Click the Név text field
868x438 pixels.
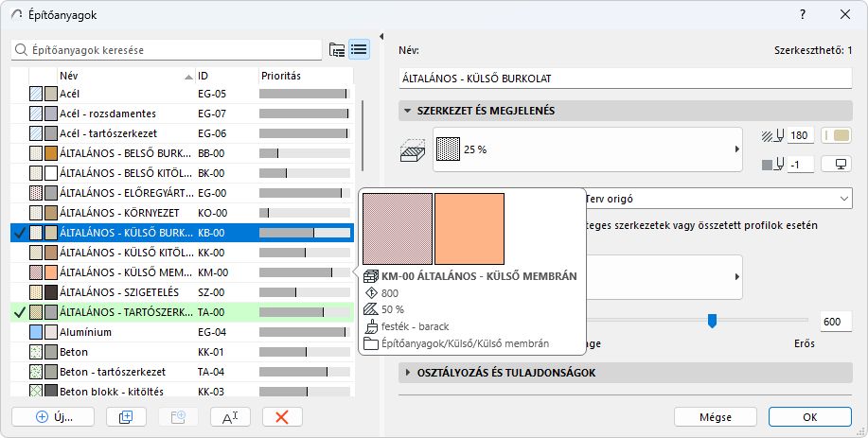[625, 79]
